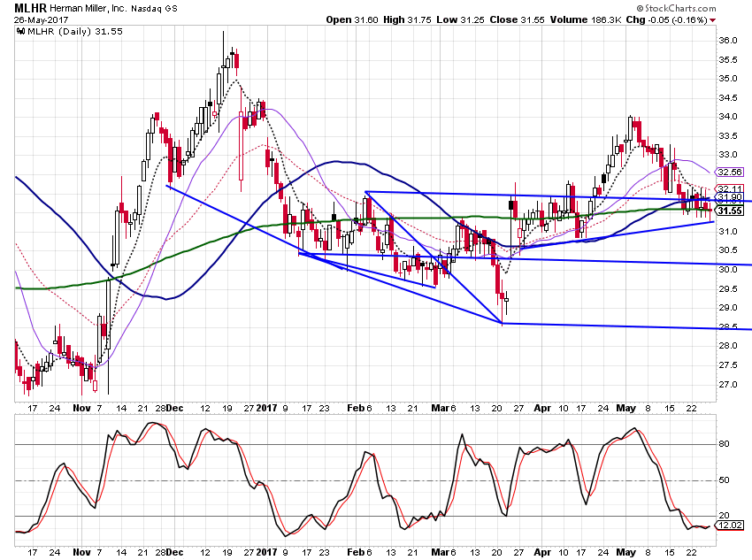Click the 29.0 price axis label
This screenshot has width=752, height=560.
tap(727, 308)
